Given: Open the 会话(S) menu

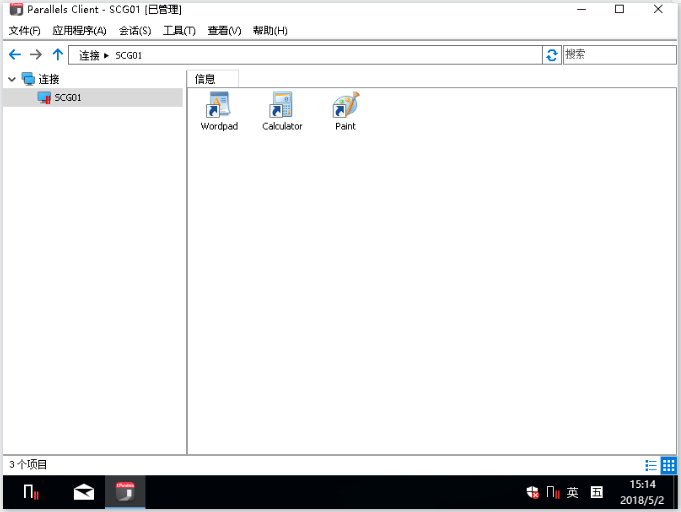Looking at the screenshot, I should tap(135, 30).
